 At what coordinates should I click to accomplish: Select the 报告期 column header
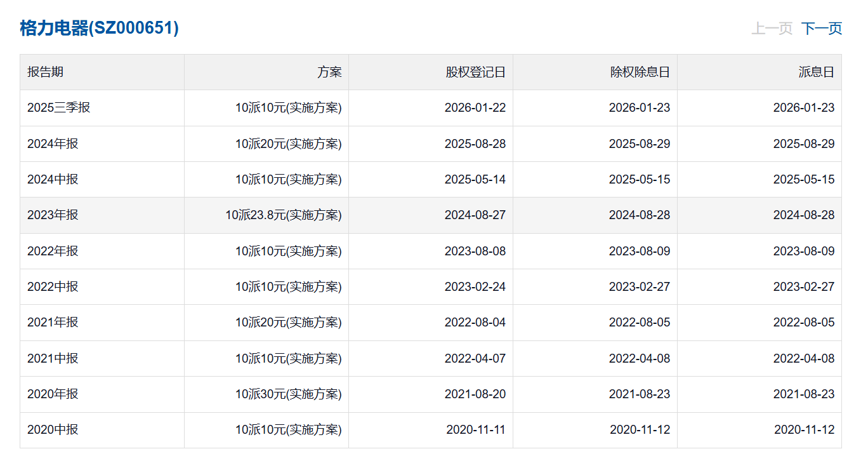point(45,72)
